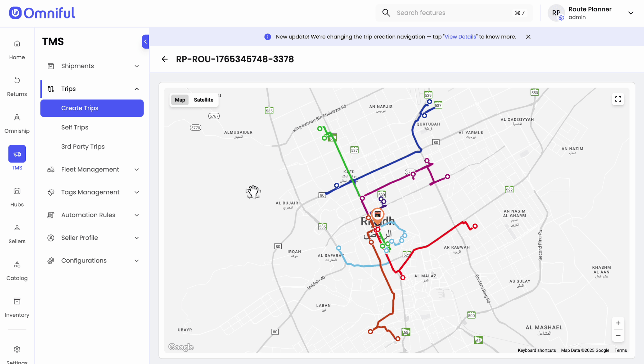Open the Hubs sidebar icon
The image size is (644, 364).
tap(17, 196)
